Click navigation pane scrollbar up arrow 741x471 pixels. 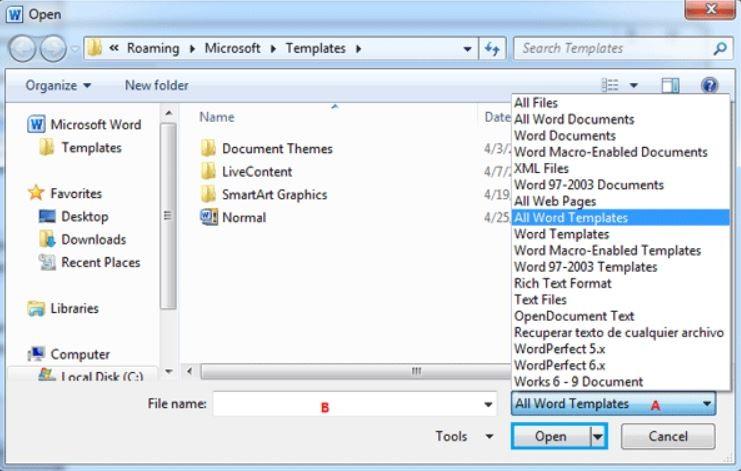tap(169, 113)
